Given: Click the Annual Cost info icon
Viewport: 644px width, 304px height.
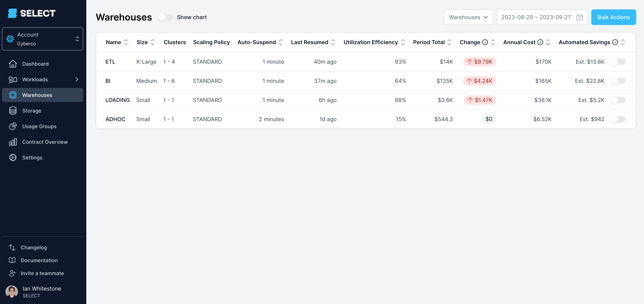Looking at the screenshot, I should pyautogui.click(x=540, y=42).
